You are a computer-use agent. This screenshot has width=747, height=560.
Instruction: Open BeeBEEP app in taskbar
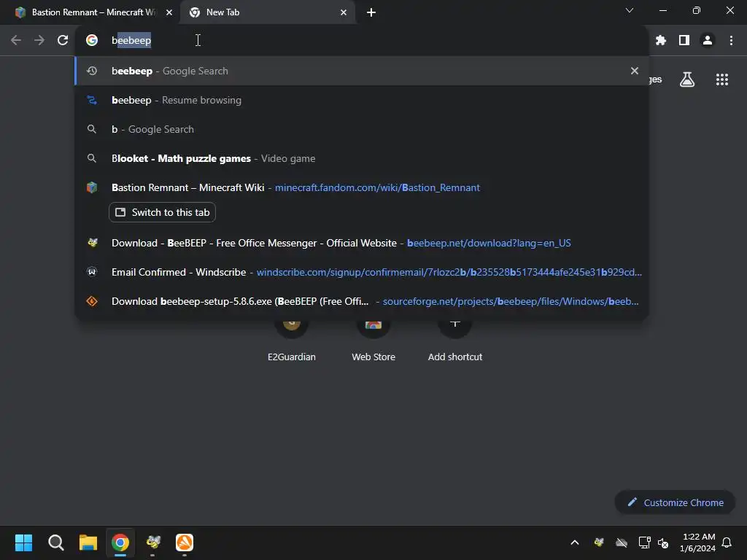tap(152, 542)
